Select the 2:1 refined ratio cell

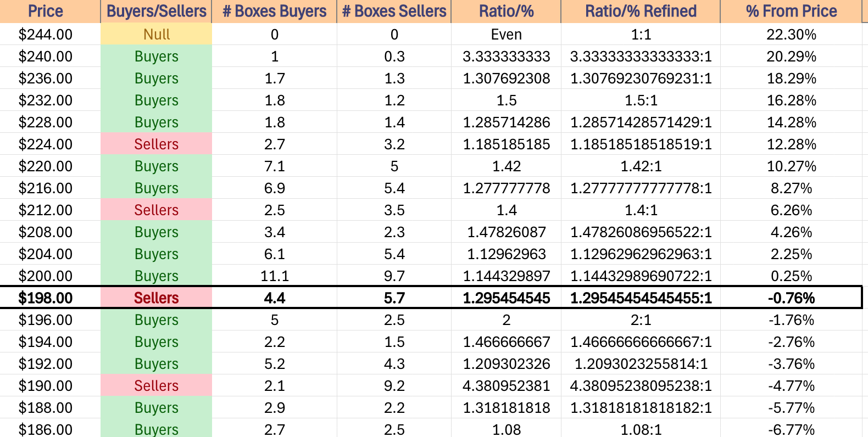click(x=641, y=320)
